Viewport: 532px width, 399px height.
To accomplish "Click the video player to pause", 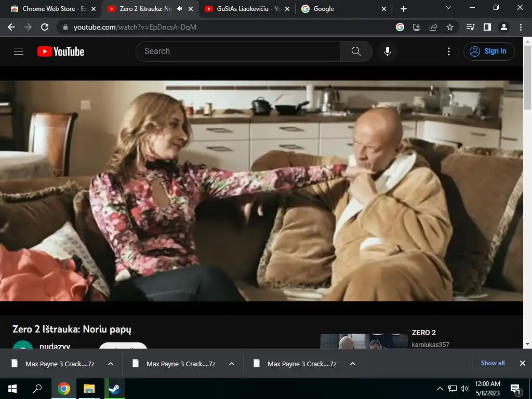I will pos(261,191).
